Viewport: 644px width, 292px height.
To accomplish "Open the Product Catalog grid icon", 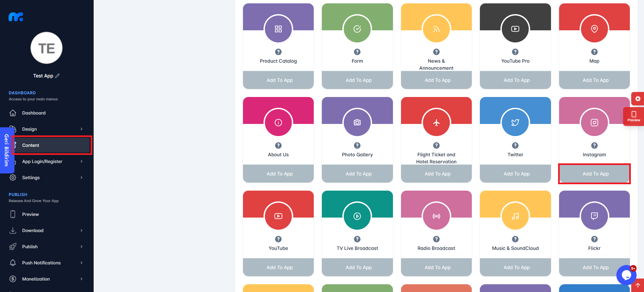I will [278, 29].
